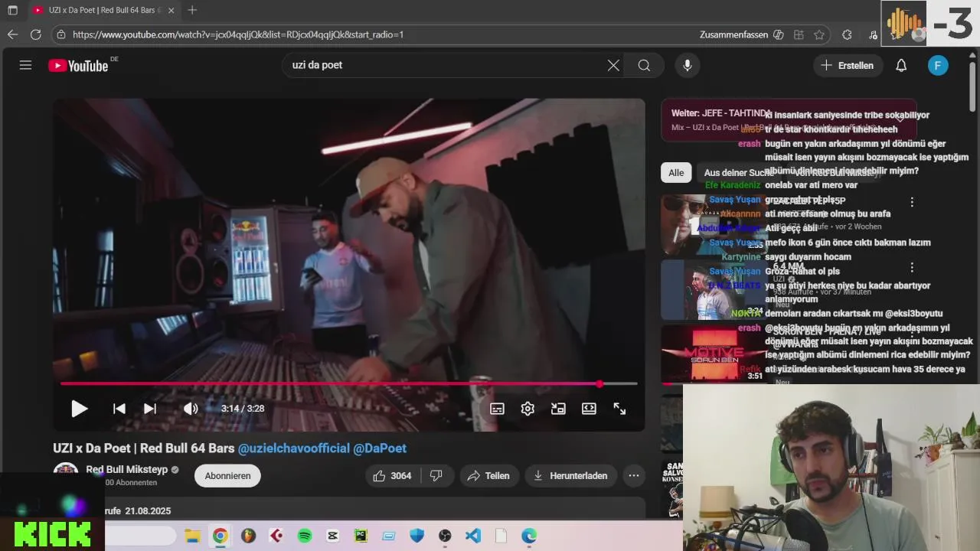The image size is (980, 551).
Task: Switch to miniplayer mode
Action: (x=558, y=409)
